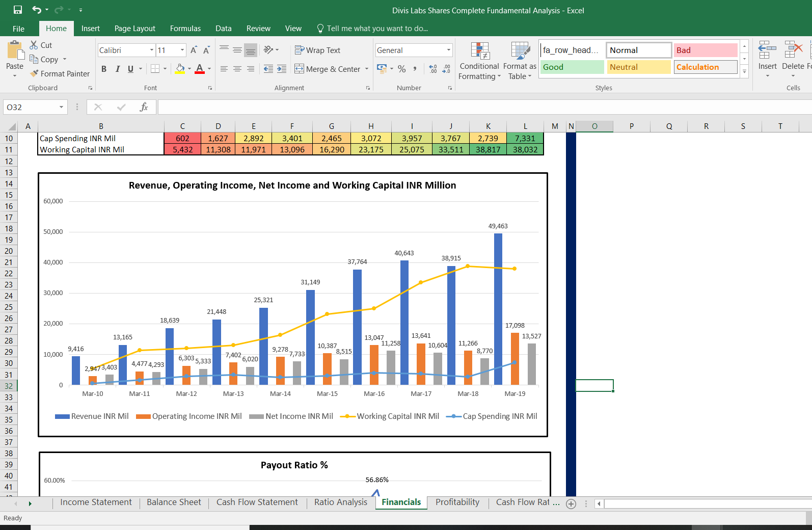Toggle Bold formatting
This screenshot has width=812, height=530.
click(x=104, y=69)
